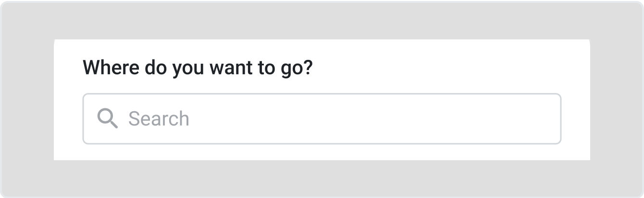Click the middle of the search box
The width and height of the screenshot is (644, 198).
[322, 119]
